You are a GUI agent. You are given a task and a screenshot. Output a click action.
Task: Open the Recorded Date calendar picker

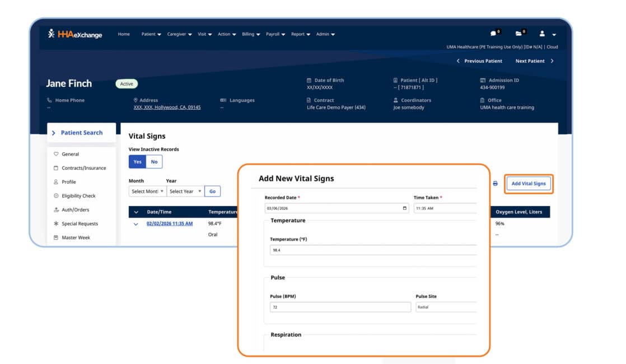(405, 208)
